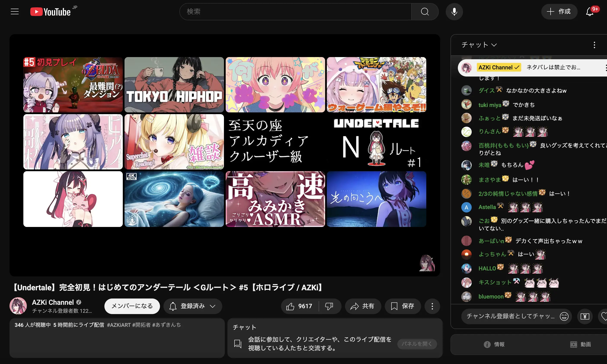Click メンバーになる join button
Image resolution: width=607 pixels, height=364 pixels.
click(x=132, y=306)
